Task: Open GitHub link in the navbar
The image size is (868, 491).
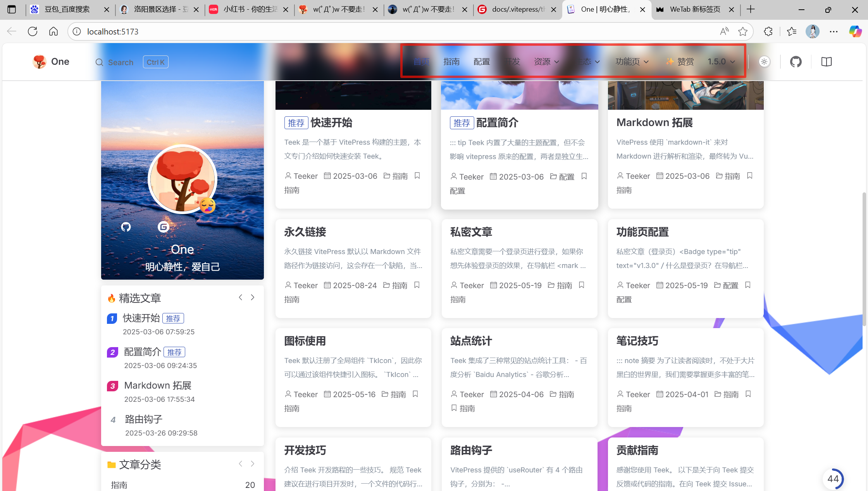Action: pyautogui.click(x=796, y=62)
